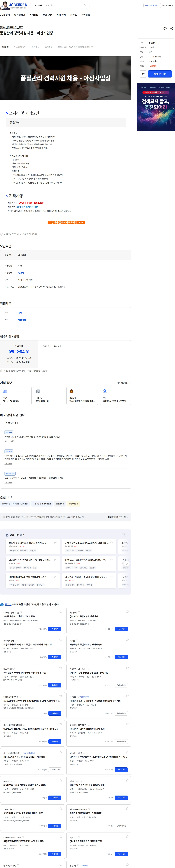Star the 자동차부품 품질관리업무 경력자 충원 listing
The height and width of the screenshot is (868, 175).
(127, 640)
